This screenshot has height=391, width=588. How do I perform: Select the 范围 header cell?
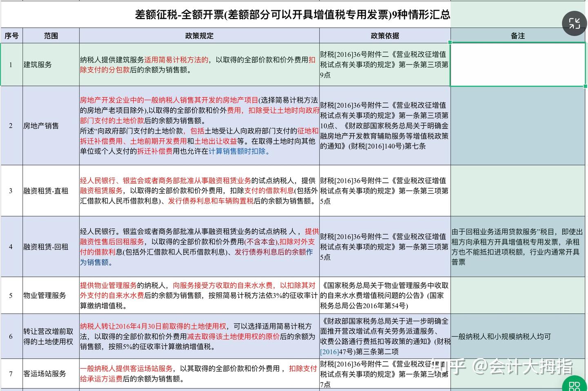coord(51,36)
